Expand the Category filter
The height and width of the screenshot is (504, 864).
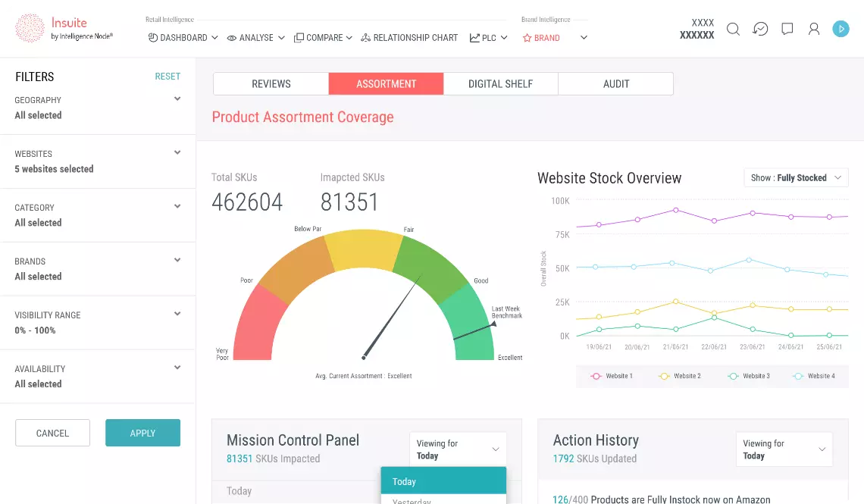tap(177, 206)
